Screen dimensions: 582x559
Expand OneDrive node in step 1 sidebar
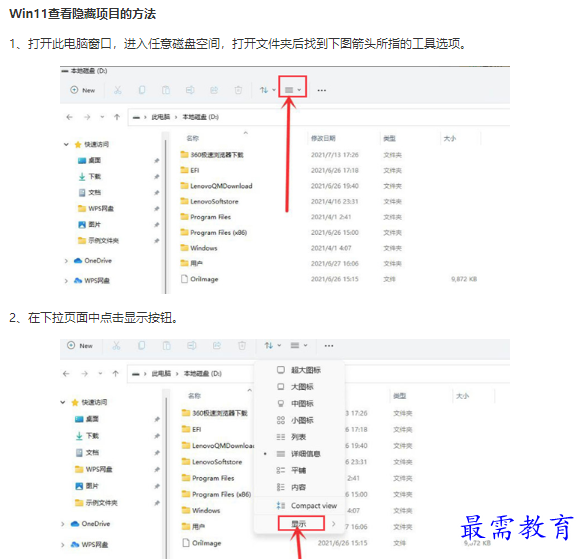(66, 261)
